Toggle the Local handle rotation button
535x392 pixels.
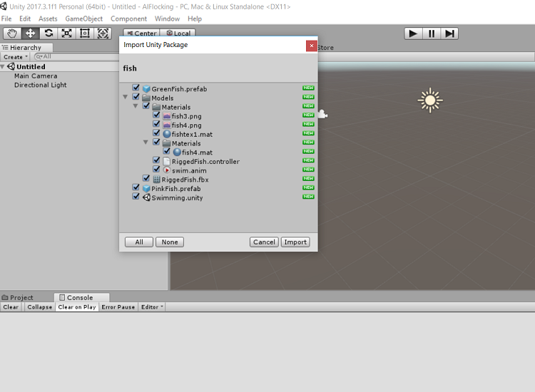pyautogui.click(x=178, y=33)
